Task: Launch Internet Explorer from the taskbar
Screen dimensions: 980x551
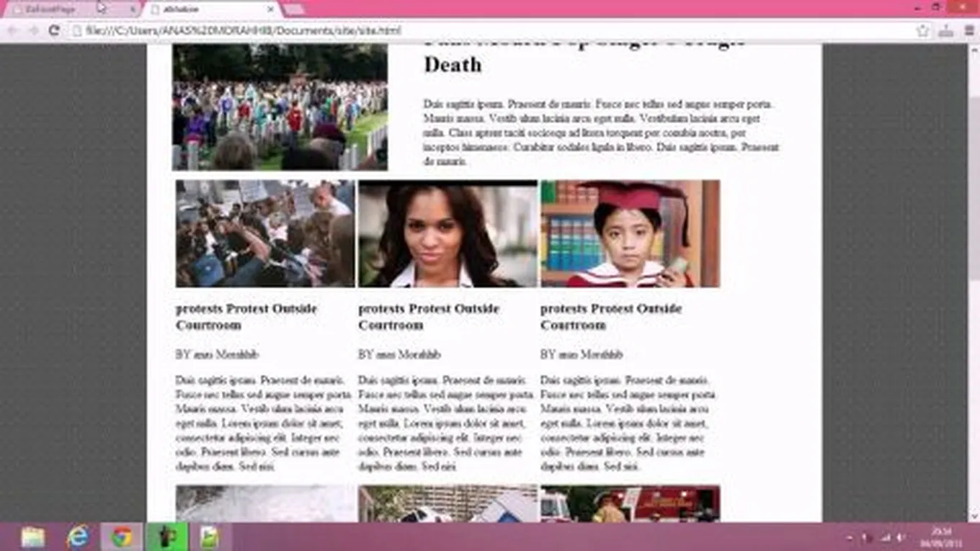Action: 77,537
